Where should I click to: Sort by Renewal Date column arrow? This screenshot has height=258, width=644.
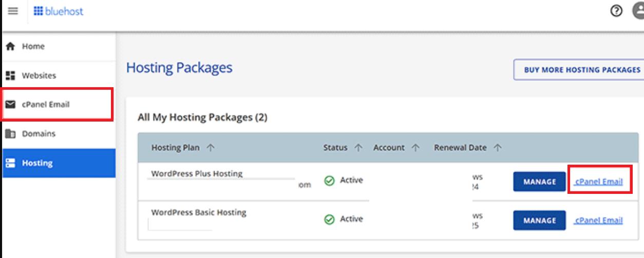tap(497, 148)
